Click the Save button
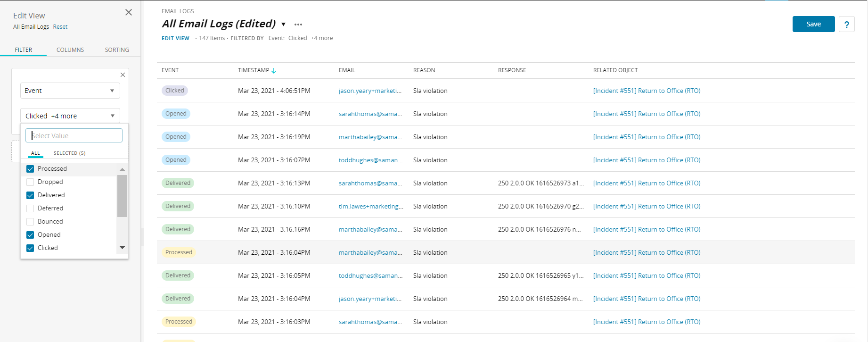868x342 pixels. (x=813, y=24)
